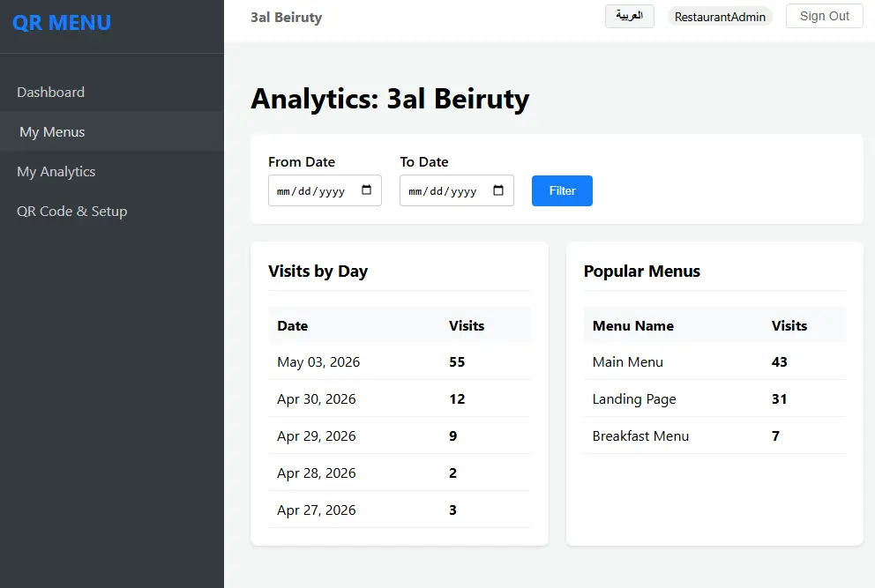875x588 pixels.
Task: Click the Date column header
Action: click(x=293, y=326)
